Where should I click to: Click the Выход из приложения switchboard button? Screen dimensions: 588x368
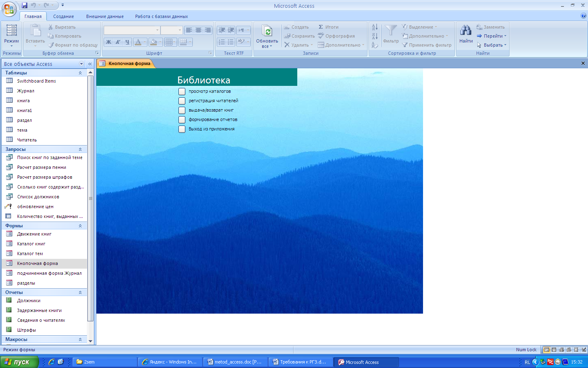(182, 129)
